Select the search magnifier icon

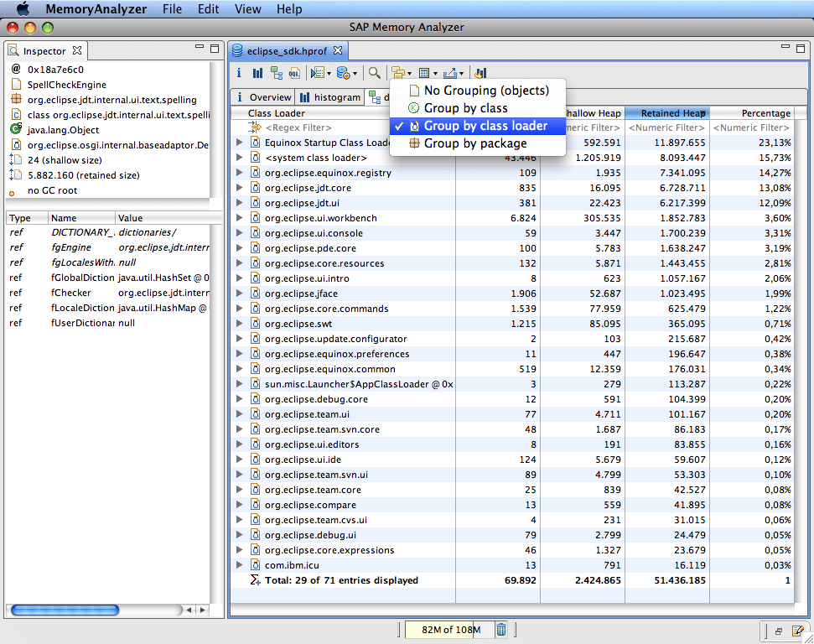[376, 73]
